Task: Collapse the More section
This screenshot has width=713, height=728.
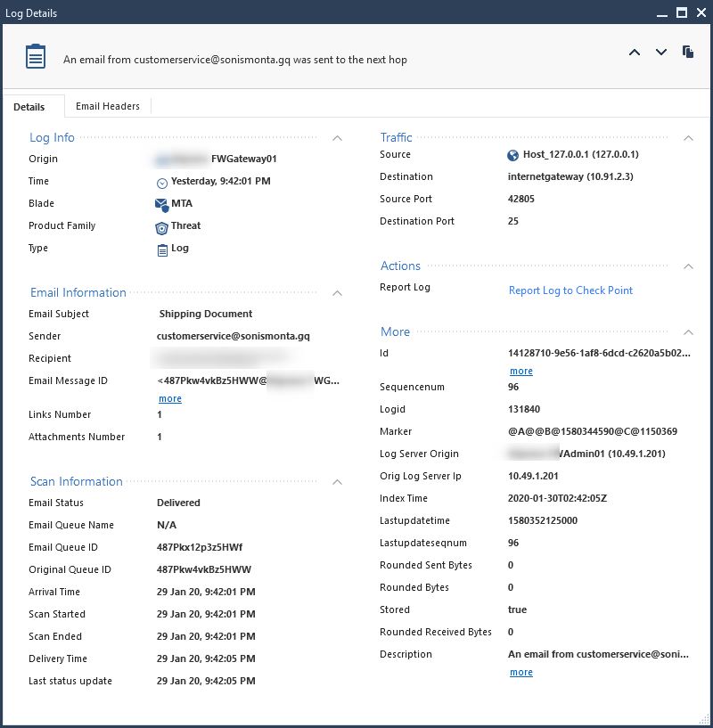Action: click(x=688, y=332)
